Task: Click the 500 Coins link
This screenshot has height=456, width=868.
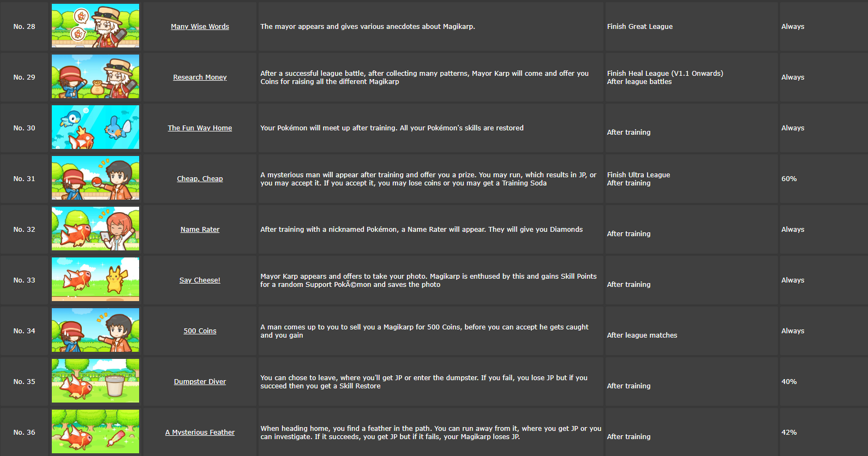Action: [x=200, y=331]
